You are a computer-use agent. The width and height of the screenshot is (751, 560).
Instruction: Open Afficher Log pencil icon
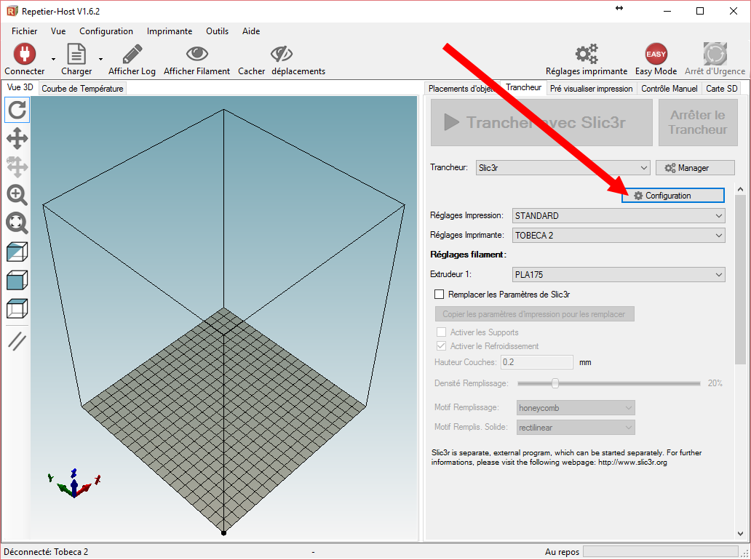132,54
